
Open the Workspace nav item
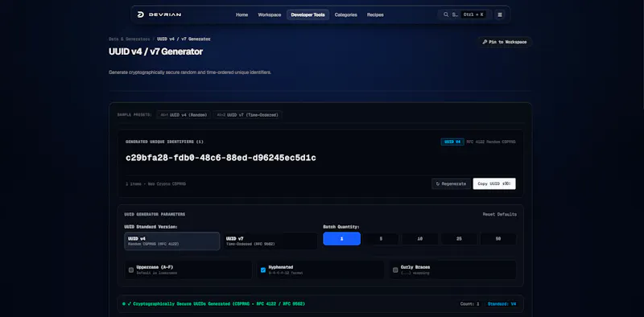[x=270, y=14]
